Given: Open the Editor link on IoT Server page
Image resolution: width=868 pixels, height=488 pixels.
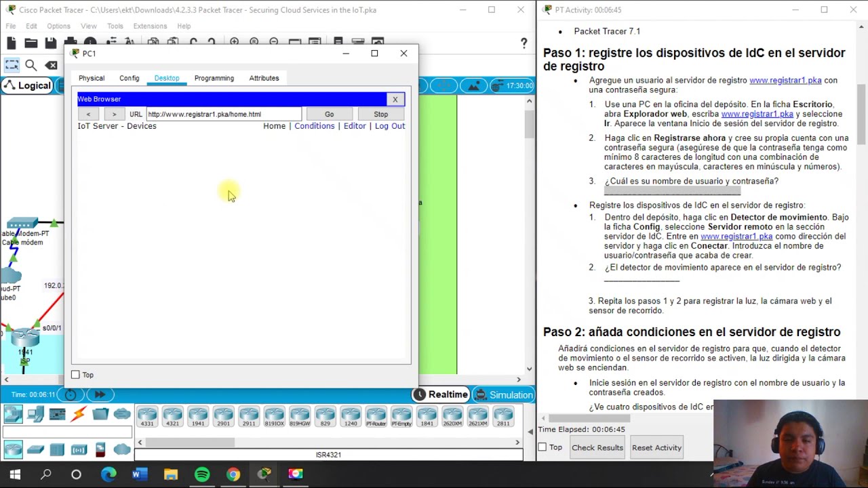Looking at the screenshot, I should click(x=355, y=126).
